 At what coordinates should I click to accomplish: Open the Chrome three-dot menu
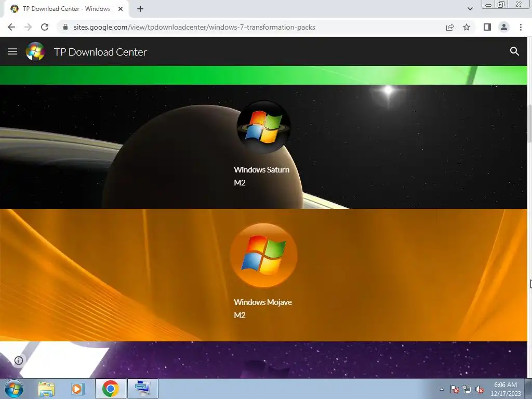pos(521,27)
